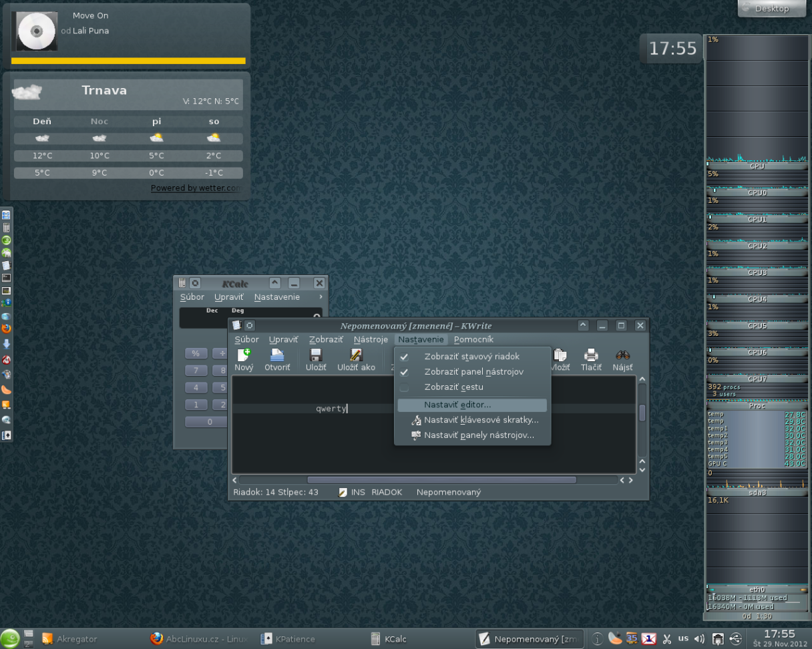The width and height of the screenshot is (812, 649).
Task: Click the KWrite title bar up-arrow shade button
Action: [583, 326]
